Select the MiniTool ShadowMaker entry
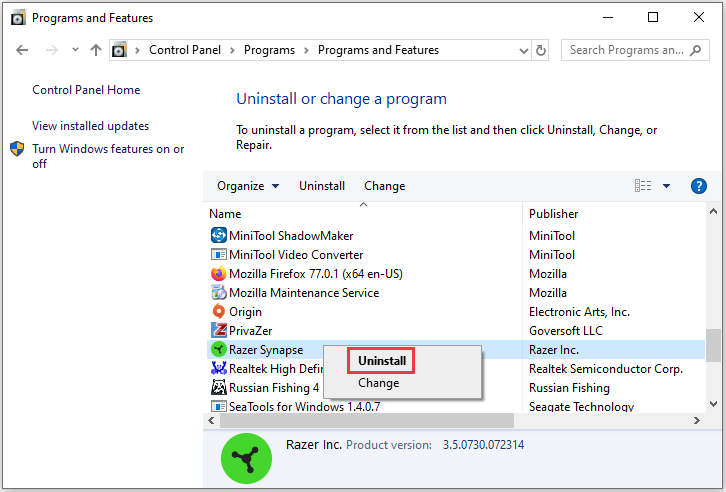The width and height of the screenshot is (726, 492). [x=291, y=236]
